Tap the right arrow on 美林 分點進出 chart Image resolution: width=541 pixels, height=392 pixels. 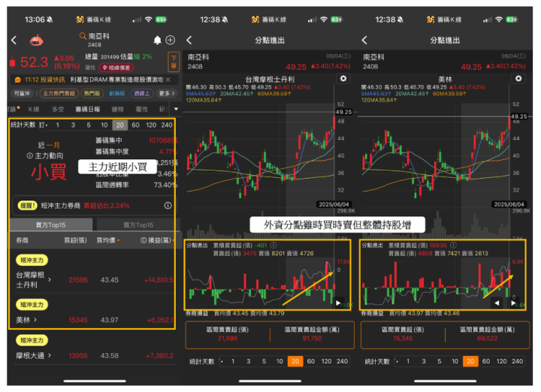(513, 303)
